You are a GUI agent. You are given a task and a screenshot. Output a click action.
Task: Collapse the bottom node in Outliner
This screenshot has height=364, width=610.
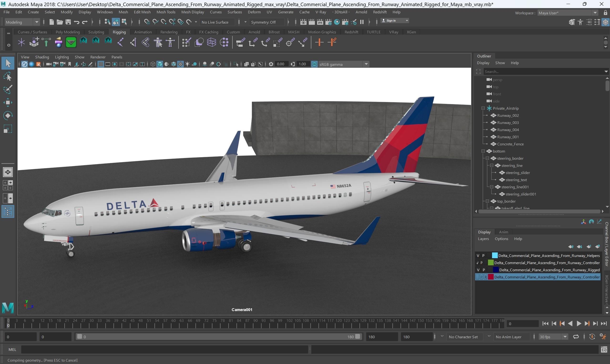click(x=483, y=151)
